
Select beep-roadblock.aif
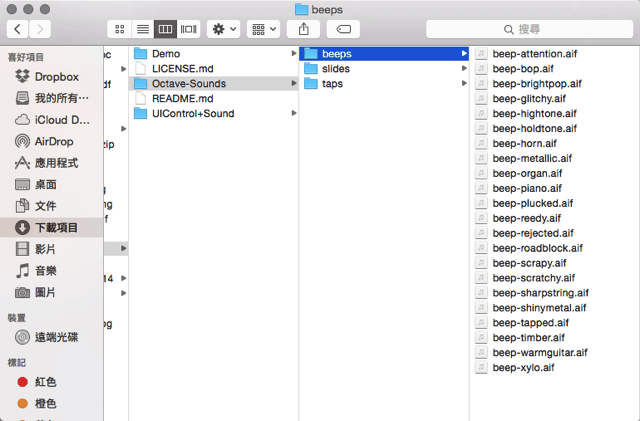(x=555, y=248)
